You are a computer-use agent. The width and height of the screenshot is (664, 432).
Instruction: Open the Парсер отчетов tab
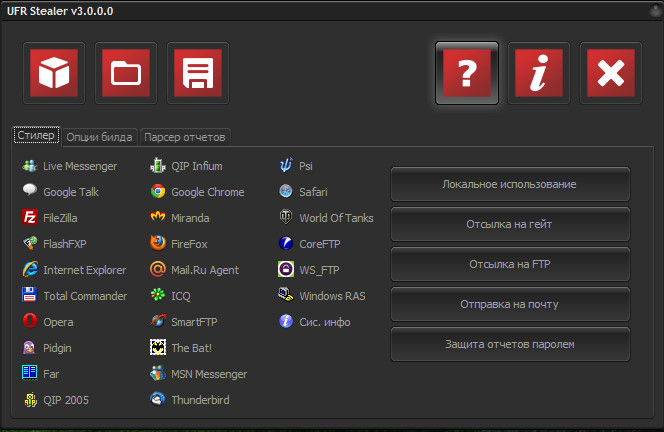coord(185,137)
